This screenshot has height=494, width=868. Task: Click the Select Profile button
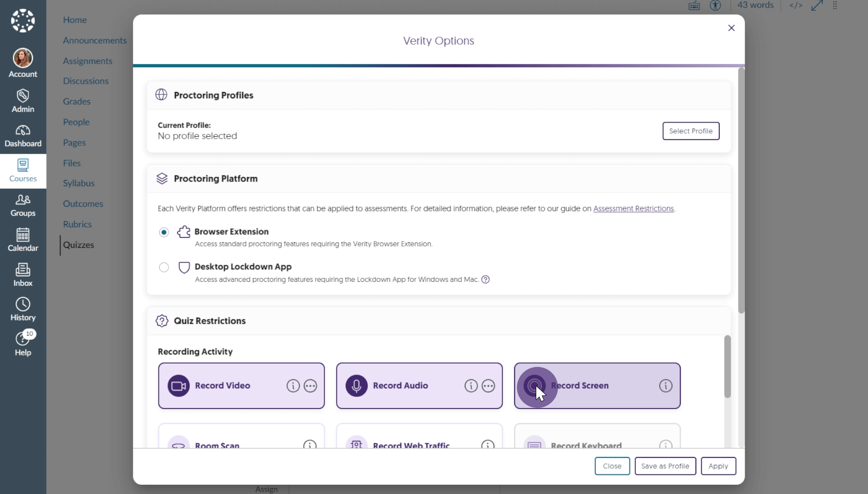point(690,131)
